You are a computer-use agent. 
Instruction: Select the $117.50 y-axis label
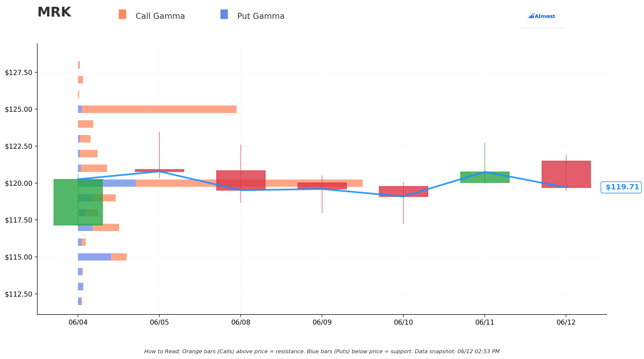pyautogui.click(x=18, y=220)
